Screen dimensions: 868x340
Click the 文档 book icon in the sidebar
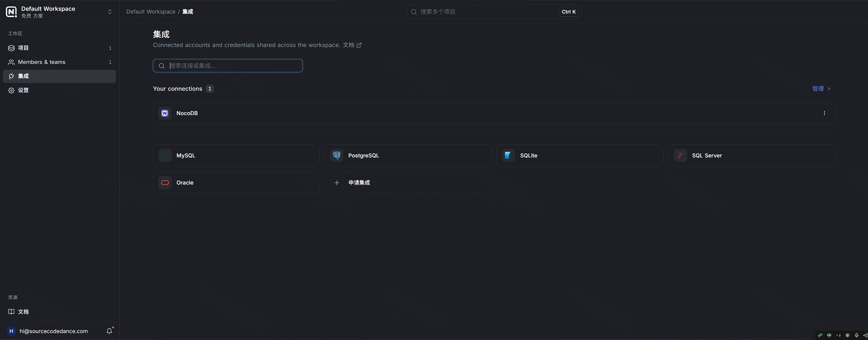(11, 312)
